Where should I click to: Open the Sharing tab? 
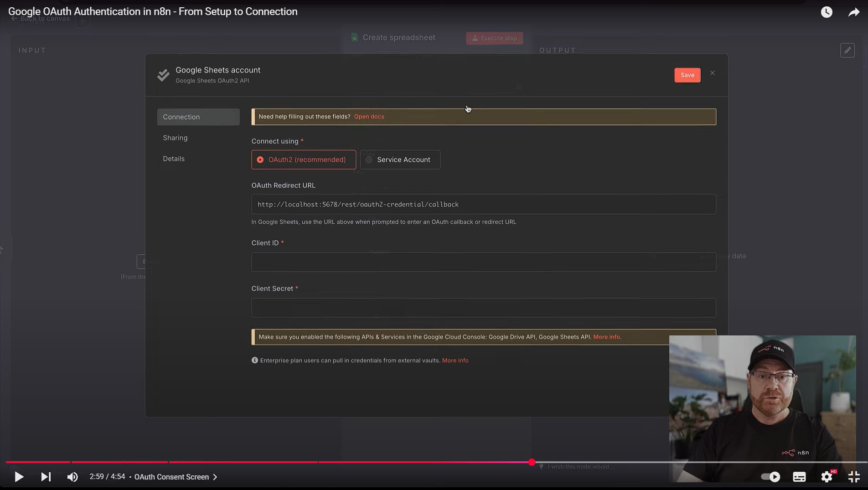tap(175, 138)
